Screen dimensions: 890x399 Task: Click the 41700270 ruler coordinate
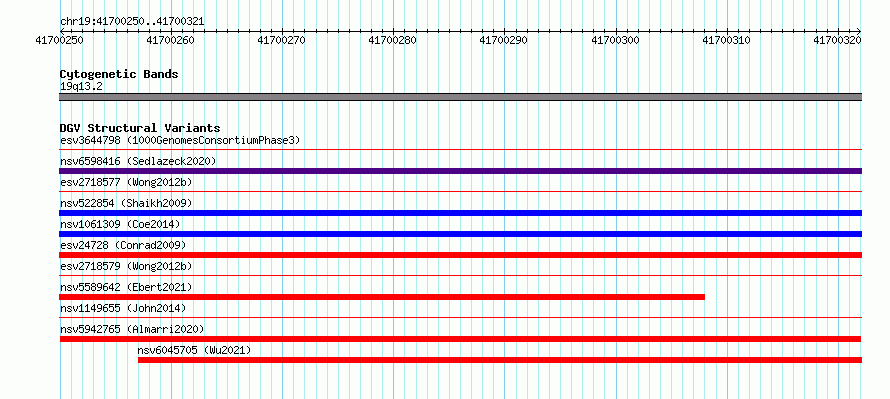(282, 40)
